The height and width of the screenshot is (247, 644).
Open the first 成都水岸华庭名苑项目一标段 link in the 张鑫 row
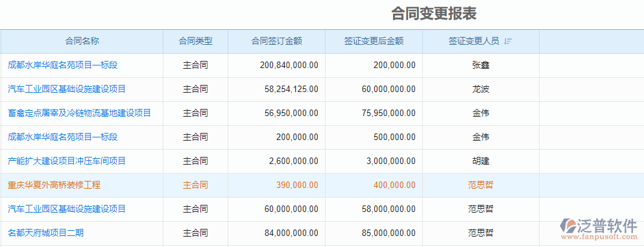click(63, 65)
